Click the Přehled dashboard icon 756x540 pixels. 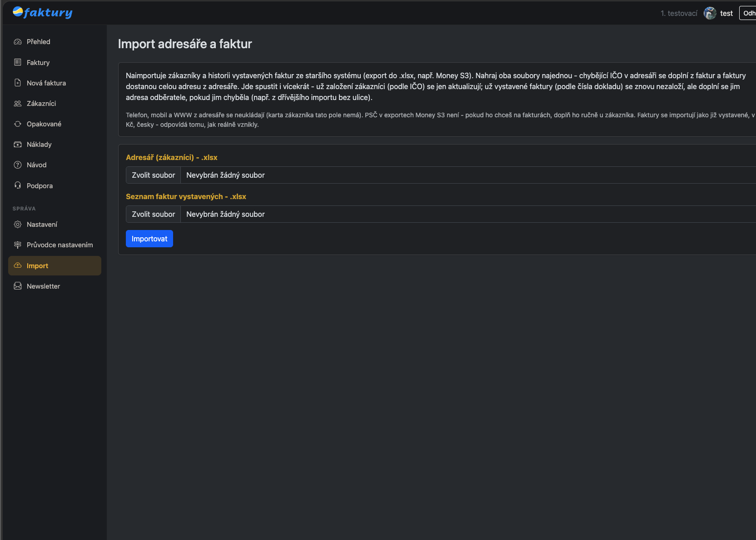[x=18, y=42]
